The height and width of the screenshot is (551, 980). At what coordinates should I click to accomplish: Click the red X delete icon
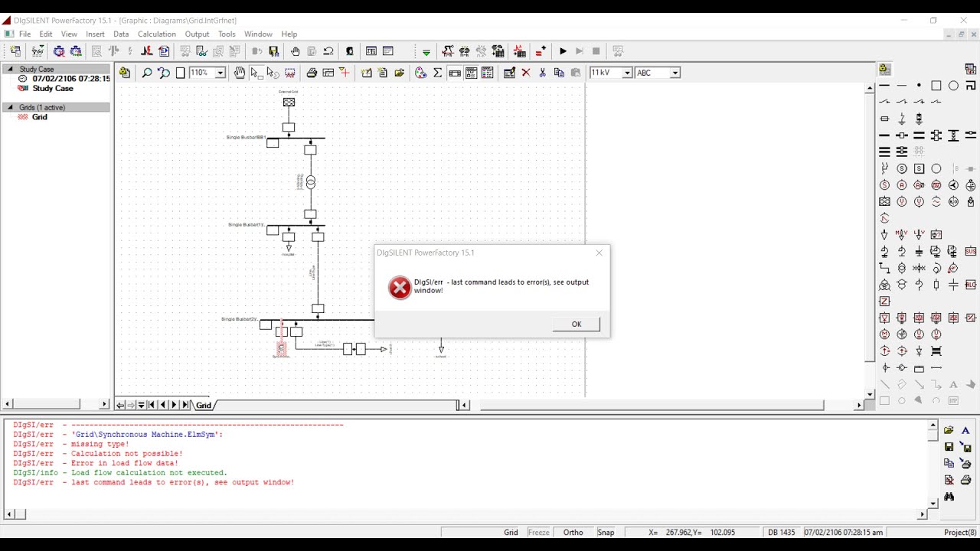[x=526, y=73]
